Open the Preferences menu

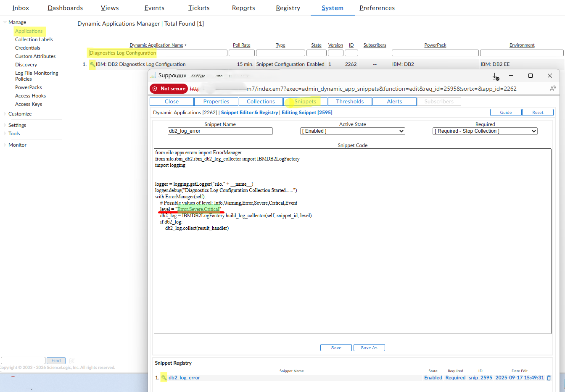point(377,8)
